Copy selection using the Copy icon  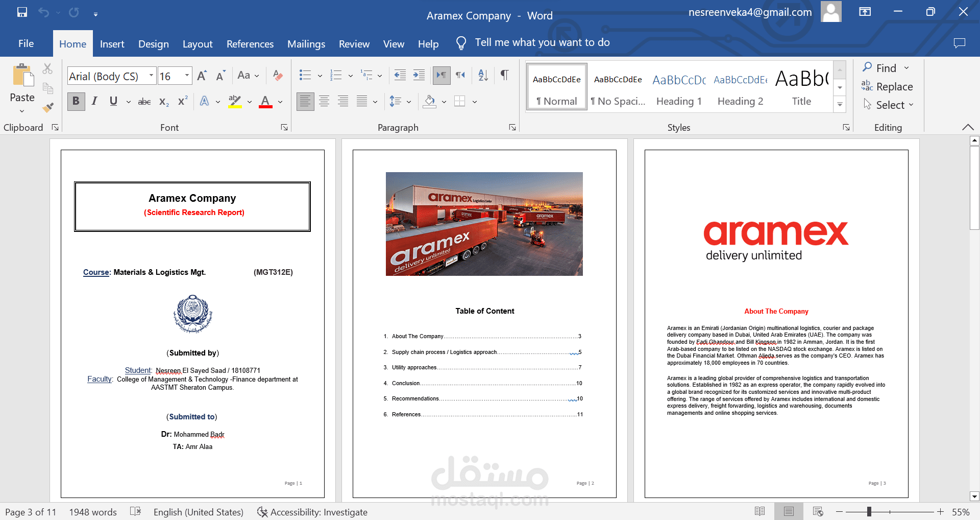tap(47, 88)
